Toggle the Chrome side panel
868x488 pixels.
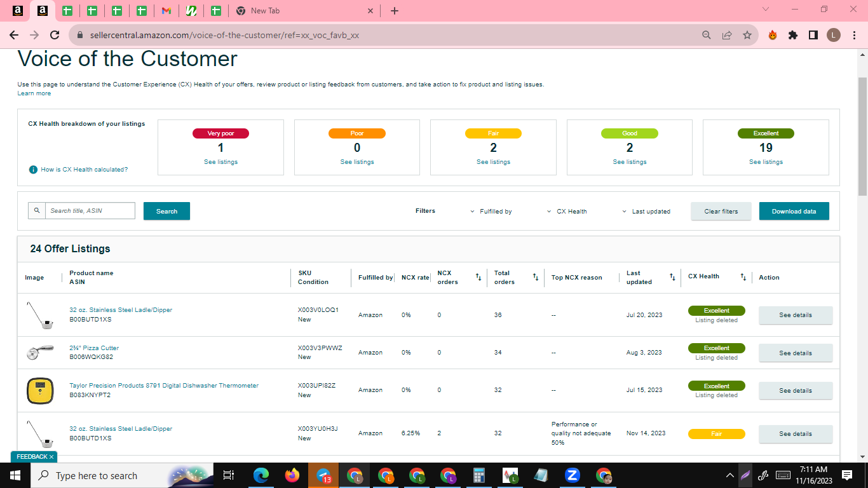point(813,35)
